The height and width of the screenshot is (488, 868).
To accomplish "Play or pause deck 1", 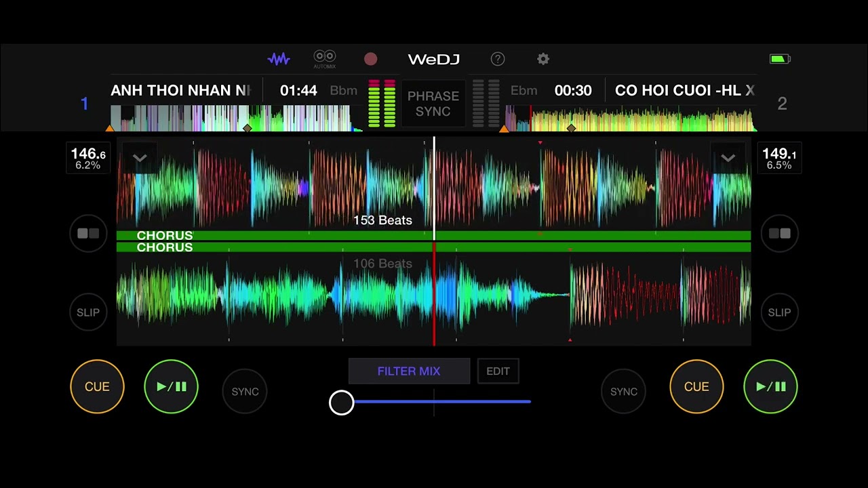I will (172, 386).
